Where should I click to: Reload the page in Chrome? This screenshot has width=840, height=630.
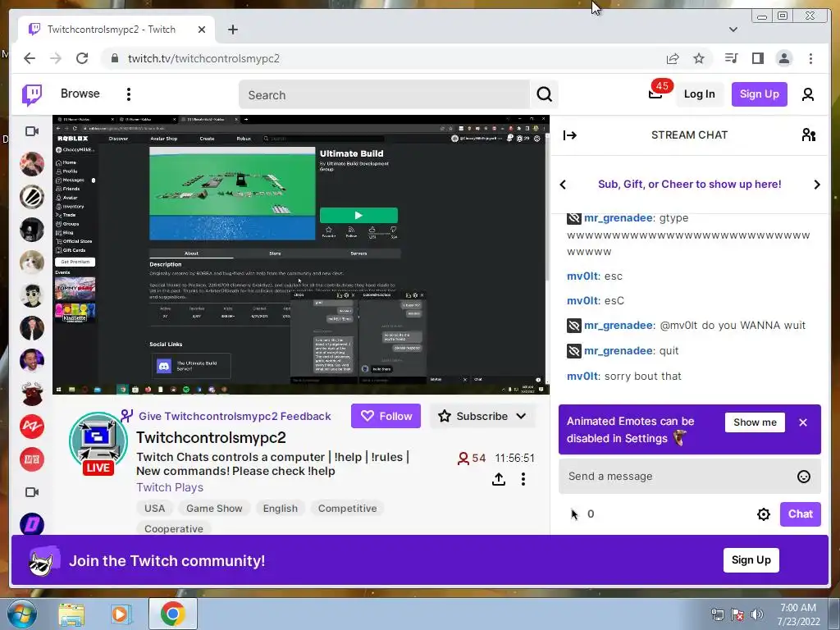(82, 58)
